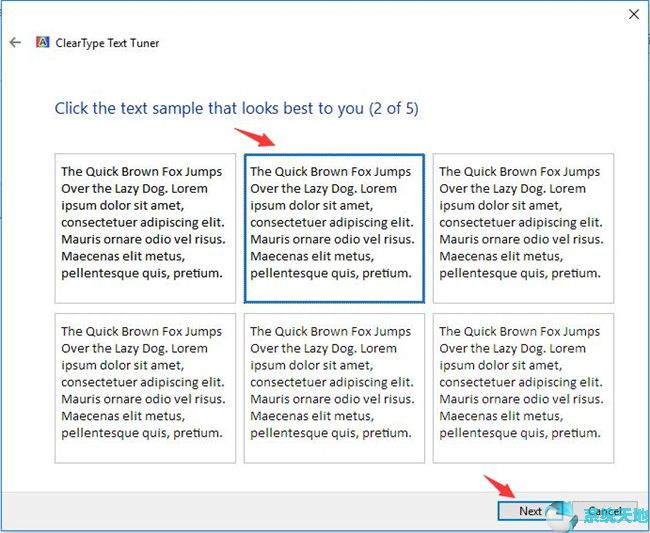Close the ClearType Text Tuner window

[633, 14]
